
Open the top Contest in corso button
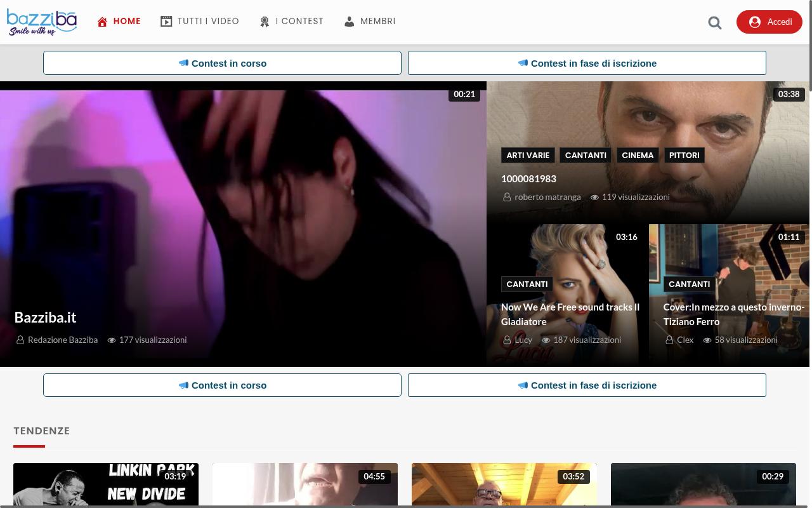click(x=222, y=63)
